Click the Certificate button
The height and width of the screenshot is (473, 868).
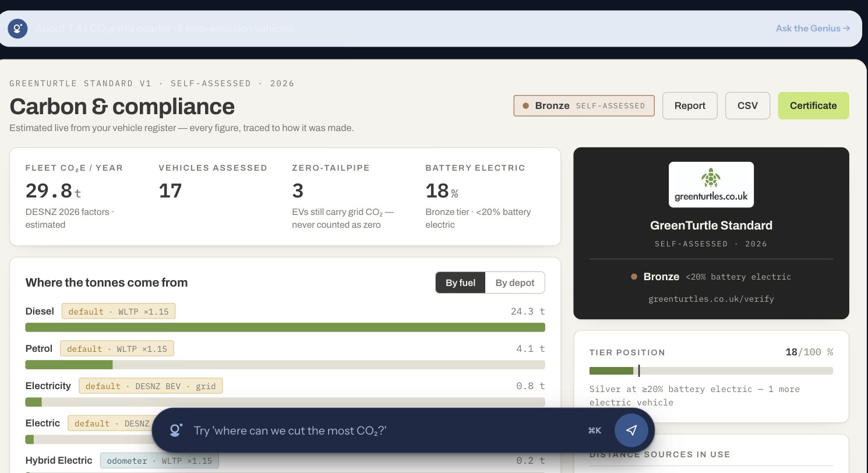(x=813, y=105)
